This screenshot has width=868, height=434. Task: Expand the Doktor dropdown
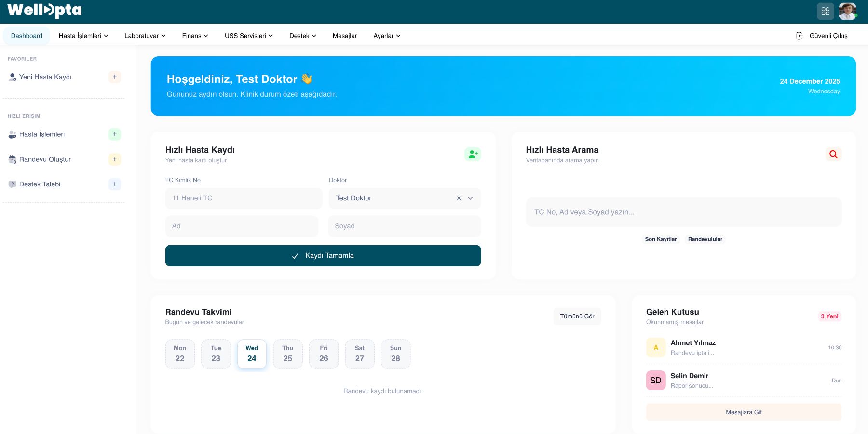pos(470,198)
